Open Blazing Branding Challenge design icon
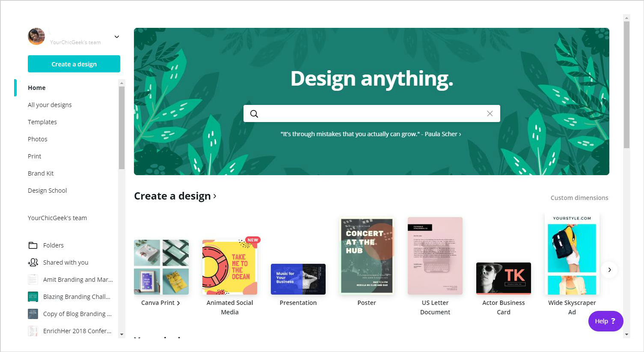The width and height of the screenshot is (644, 352). coord(33,297)
